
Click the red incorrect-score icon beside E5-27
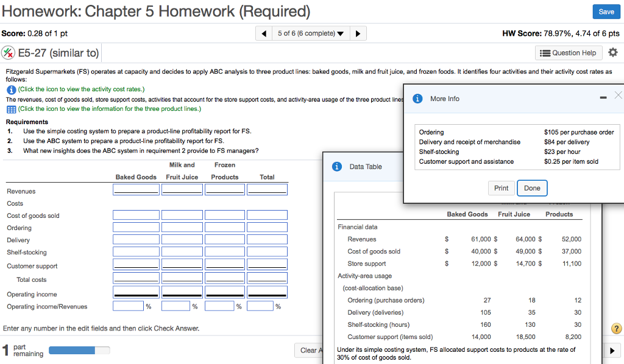point(7,53)
